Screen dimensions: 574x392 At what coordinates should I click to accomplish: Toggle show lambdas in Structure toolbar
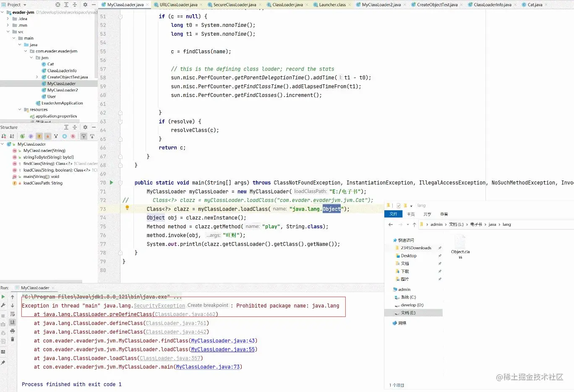73,136
